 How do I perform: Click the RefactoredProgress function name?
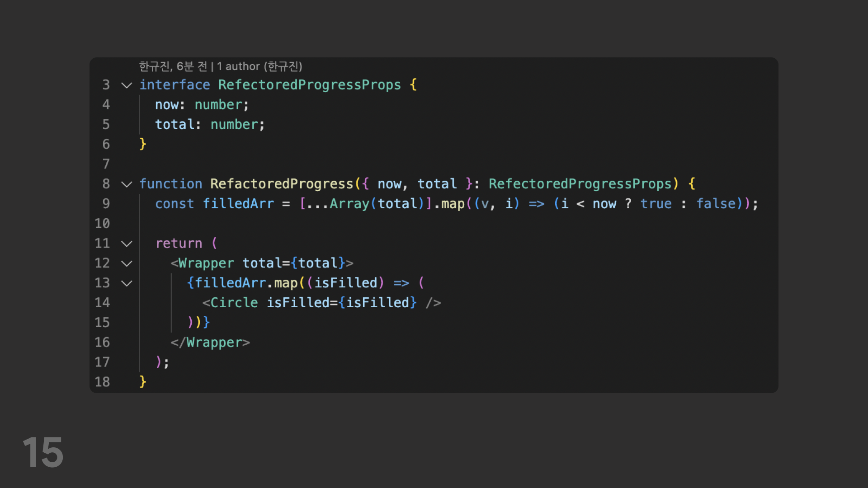281,184
